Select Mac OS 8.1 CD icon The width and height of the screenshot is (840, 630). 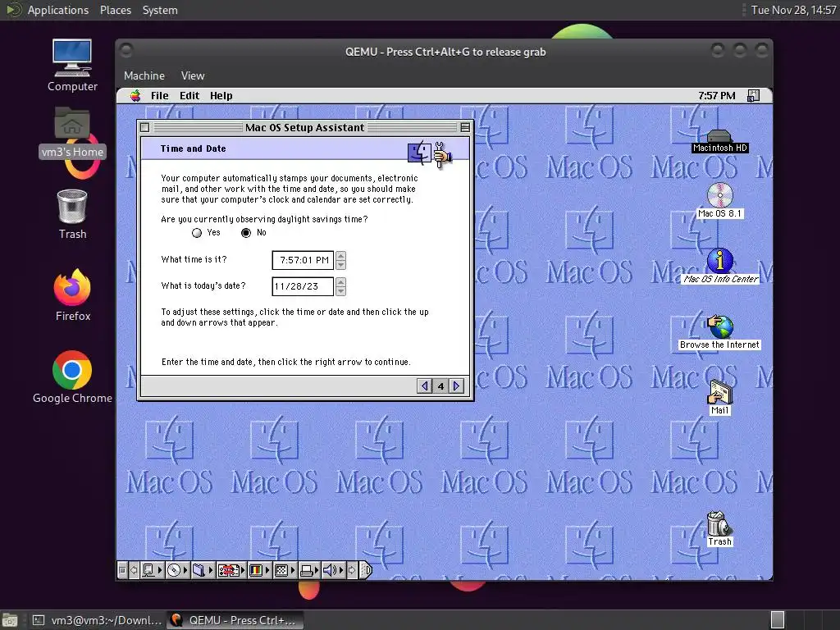[720, 200]
